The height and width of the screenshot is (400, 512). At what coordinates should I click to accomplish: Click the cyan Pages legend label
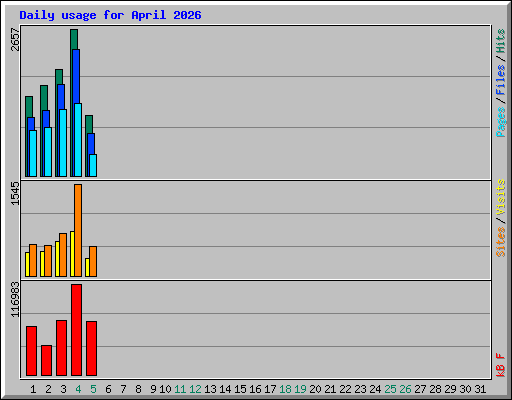point(500,122)
